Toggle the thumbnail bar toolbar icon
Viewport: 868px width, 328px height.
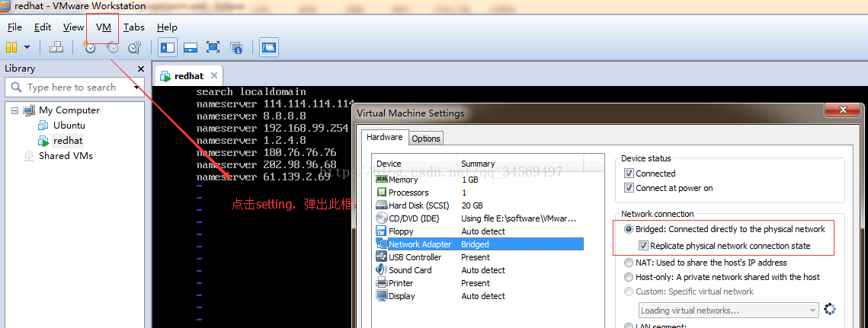191,48
